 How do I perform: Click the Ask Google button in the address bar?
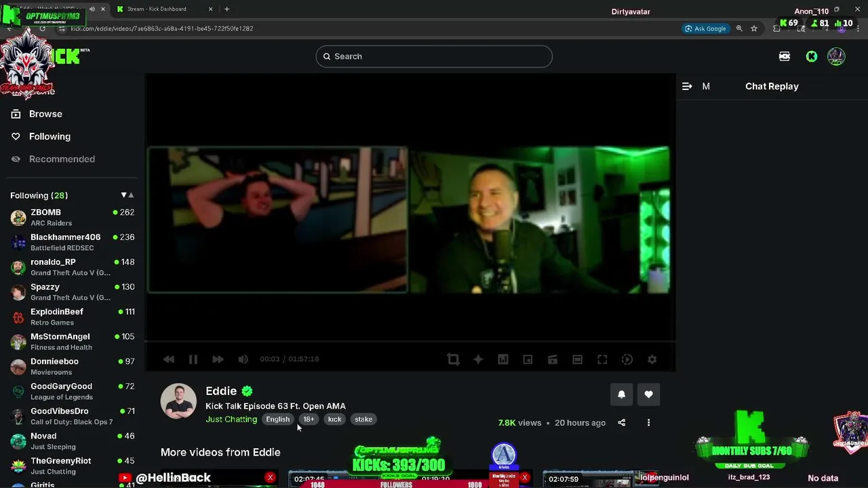[x=705, y=28]
